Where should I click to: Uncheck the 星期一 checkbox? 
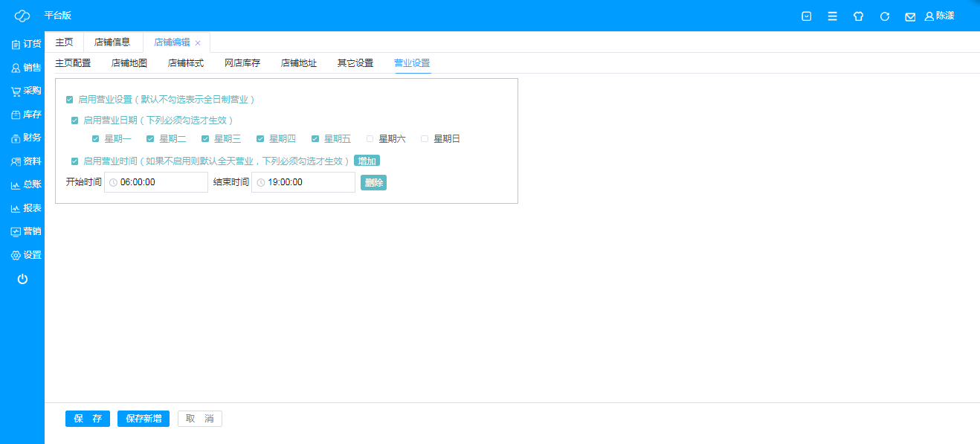pos(96,139)
